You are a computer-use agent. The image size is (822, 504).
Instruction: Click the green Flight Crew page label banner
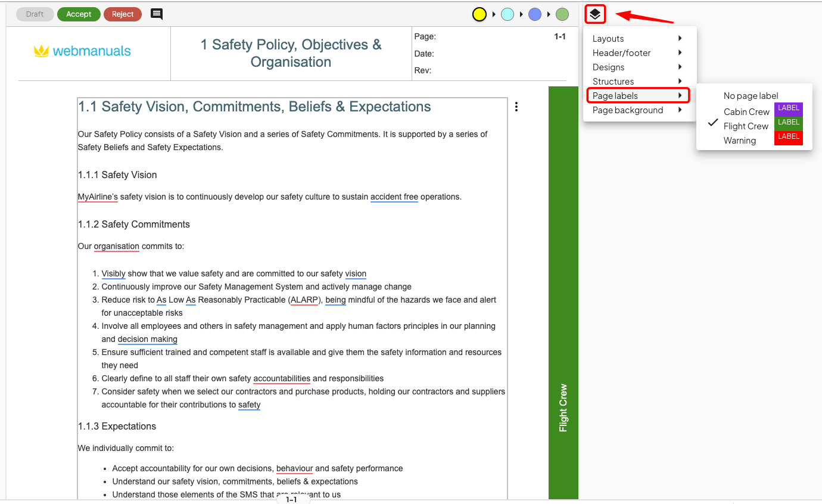pos(563,292)
